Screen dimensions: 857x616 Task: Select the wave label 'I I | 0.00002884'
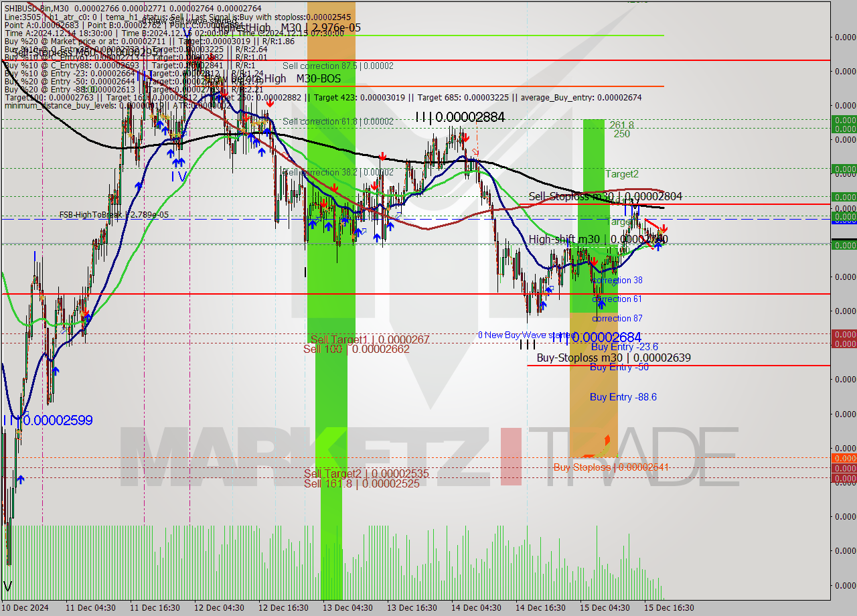(460, 117)
